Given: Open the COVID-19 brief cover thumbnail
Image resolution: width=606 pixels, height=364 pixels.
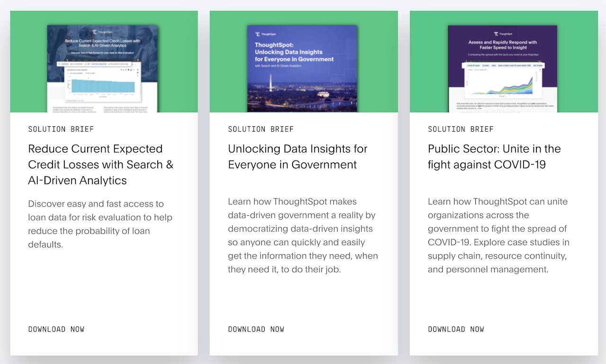Looking at the screenshot, I should [x=503, y=69].
